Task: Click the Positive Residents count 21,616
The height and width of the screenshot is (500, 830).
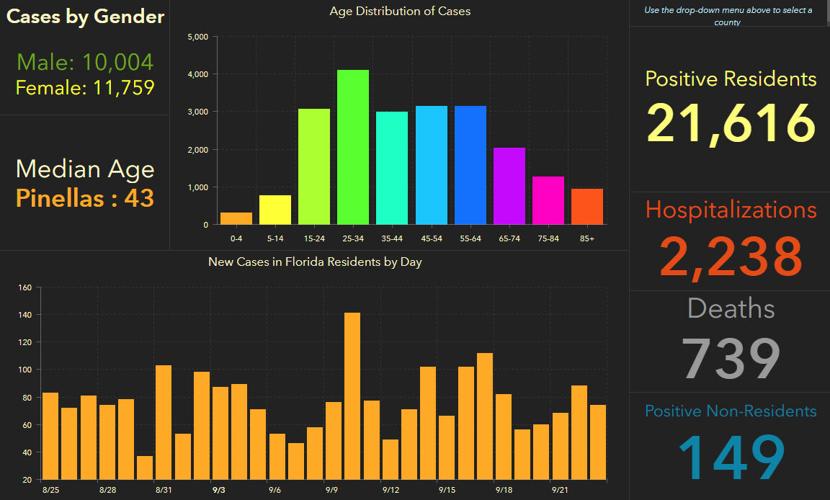Action: [x=731, y=123]
